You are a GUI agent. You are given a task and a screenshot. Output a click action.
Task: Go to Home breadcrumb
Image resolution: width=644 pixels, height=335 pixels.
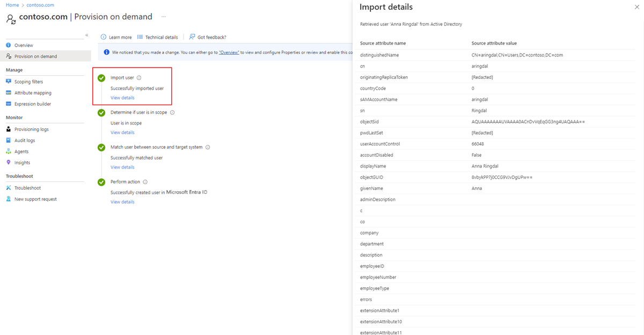click(12, 5)
